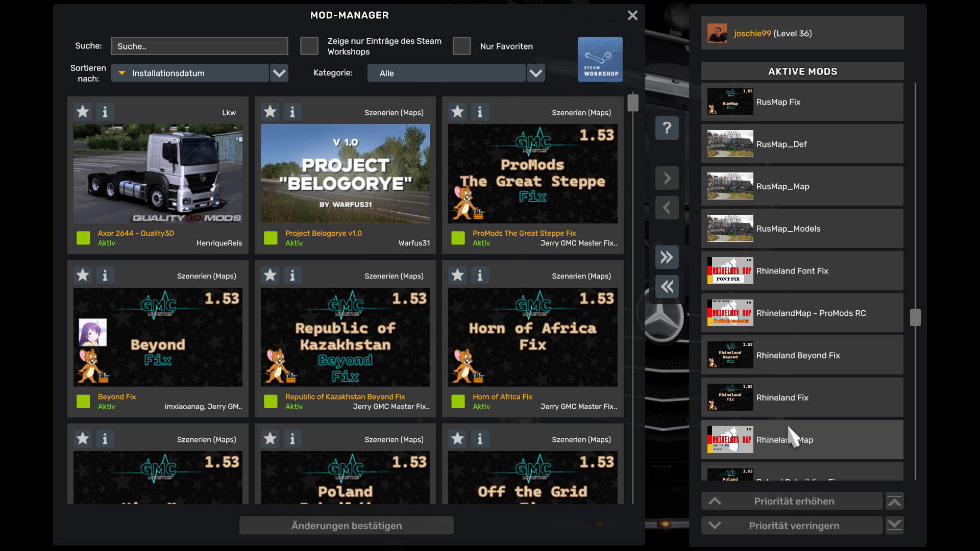Image resolution: width=980 pixels, height=551 pixels.
Task: Show info for Project Belogorye v1.0
Action: 292,112
